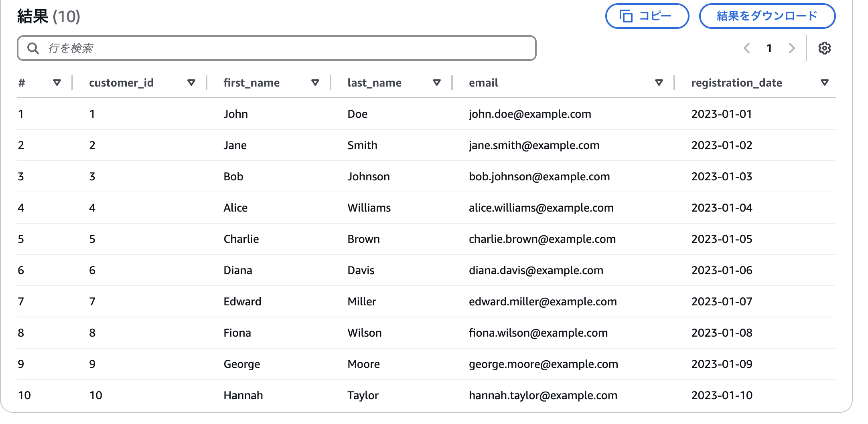Click the magnifier icon in search box
This screenshot has height=424, width=868.
pos(33,48)
